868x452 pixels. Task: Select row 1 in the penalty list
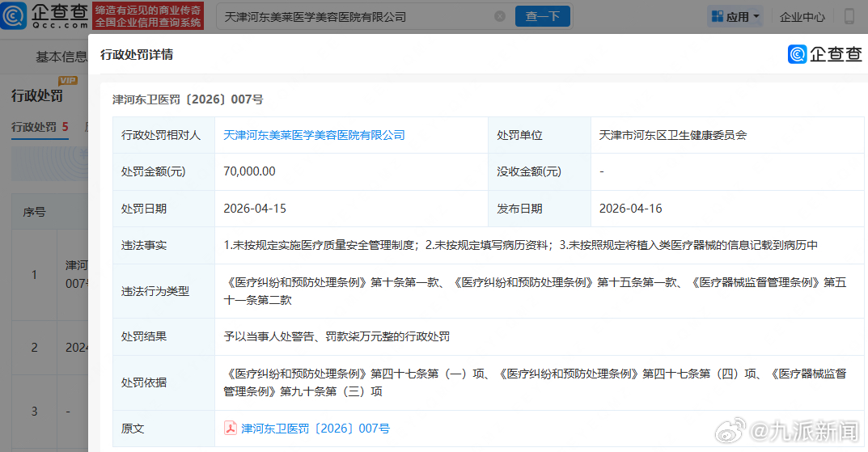(34, 275)
